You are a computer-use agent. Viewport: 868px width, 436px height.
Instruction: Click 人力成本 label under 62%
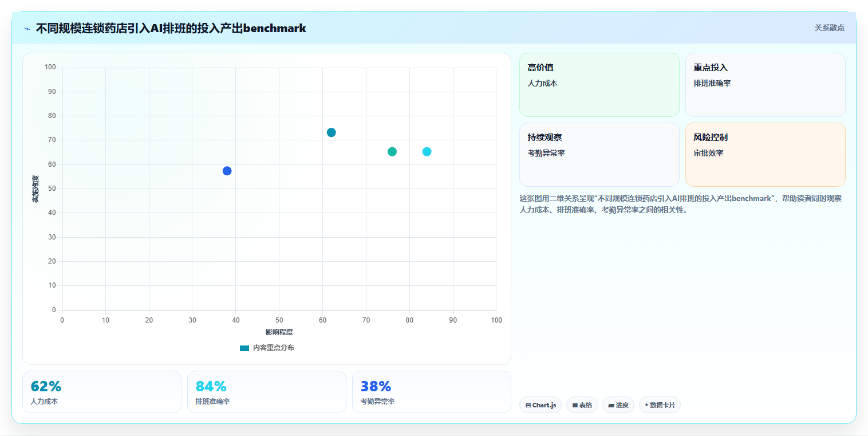44,402
